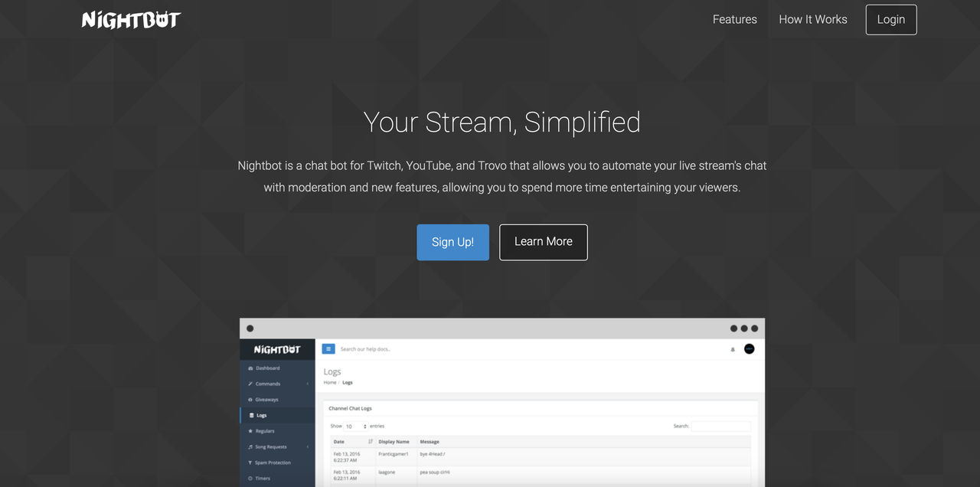This screenshot has width=980, height=487.
Task: Select Regulars in the preview sidebar
Action: pyautogui.click(x=277, y=431)
